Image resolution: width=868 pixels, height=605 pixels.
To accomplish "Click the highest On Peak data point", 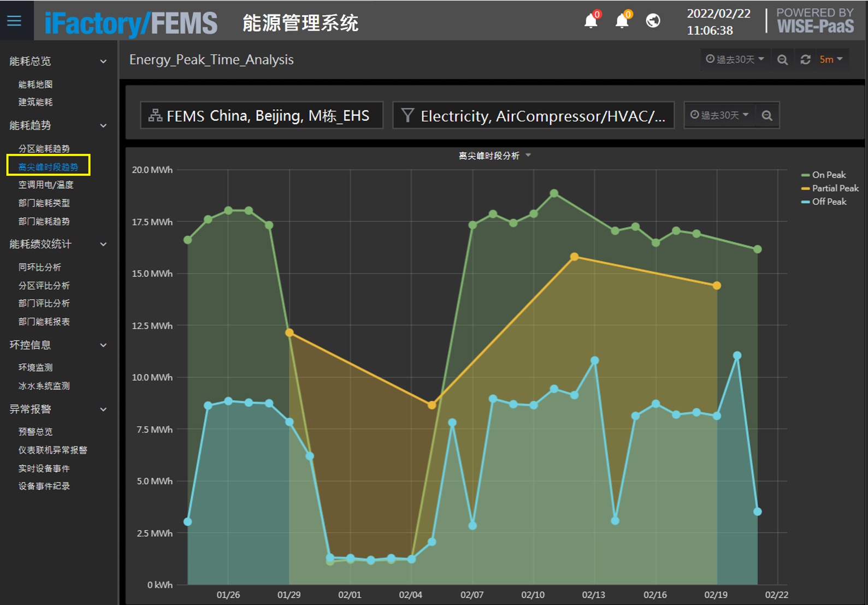I will click(554, 193).
